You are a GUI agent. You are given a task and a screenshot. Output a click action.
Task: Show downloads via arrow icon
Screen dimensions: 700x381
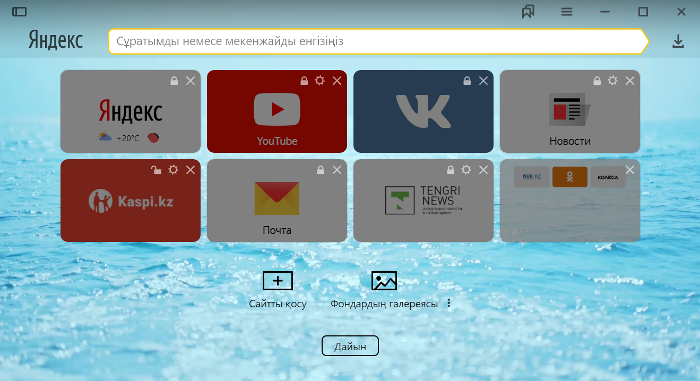[678, 42]
